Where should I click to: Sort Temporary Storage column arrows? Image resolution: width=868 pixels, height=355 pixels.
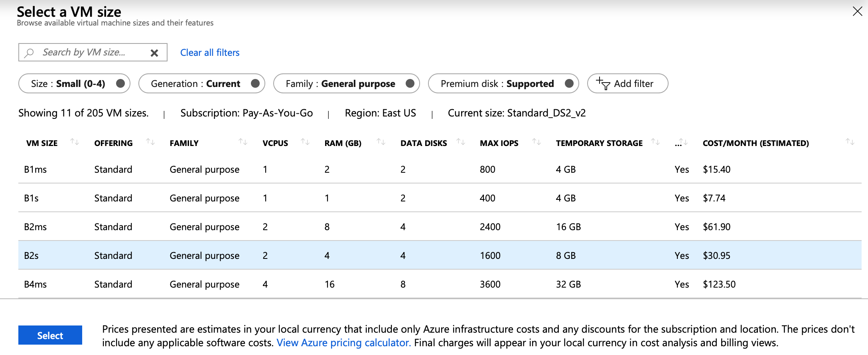(x=655, y=142)
